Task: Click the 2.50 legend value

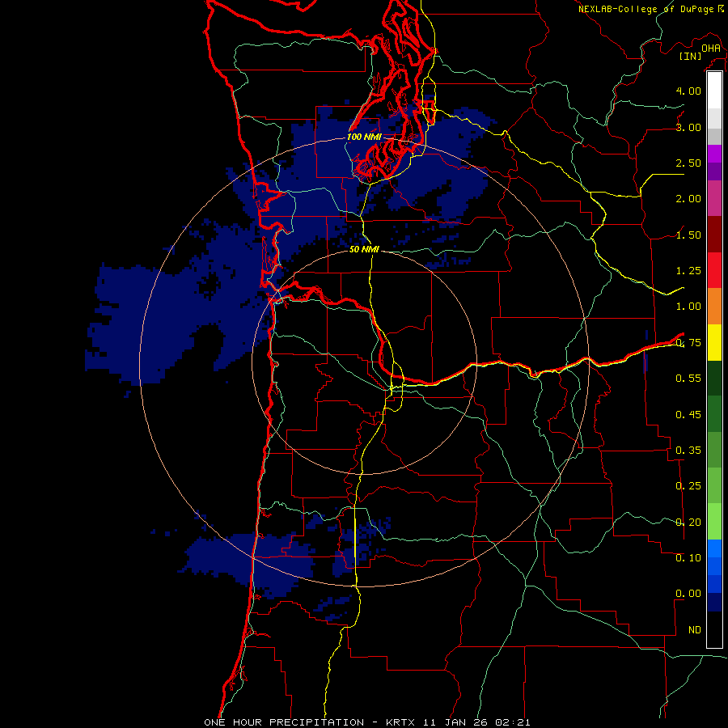Action: coord(688,163)
